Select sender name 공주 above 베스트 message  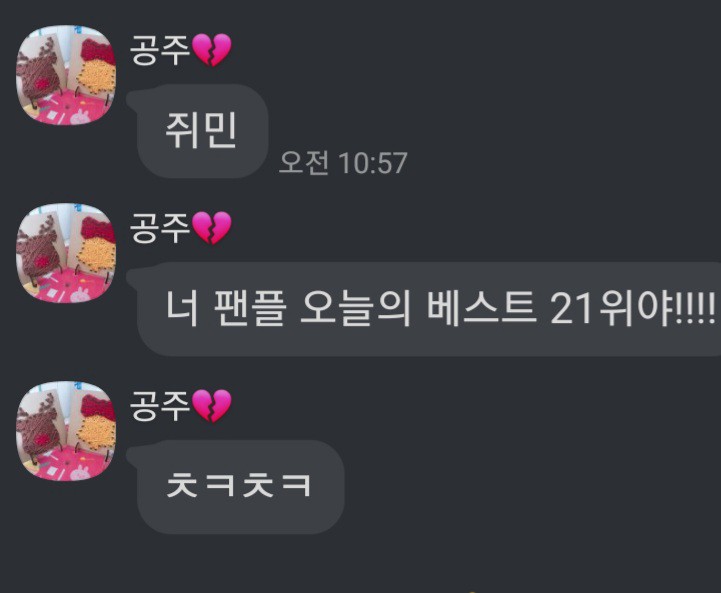click(x=160, y=228)
